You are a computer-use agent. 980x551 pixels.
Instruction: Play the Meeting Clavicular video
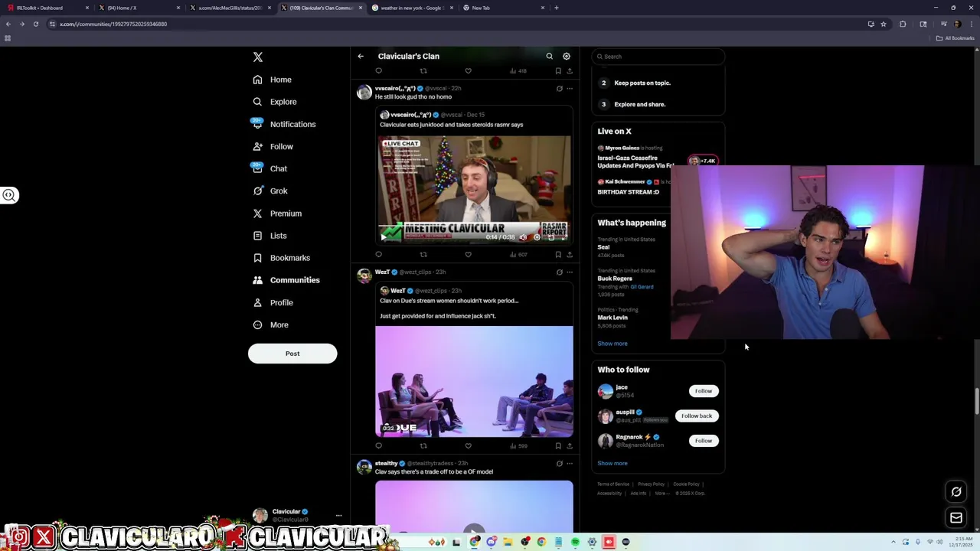(383, 237)
